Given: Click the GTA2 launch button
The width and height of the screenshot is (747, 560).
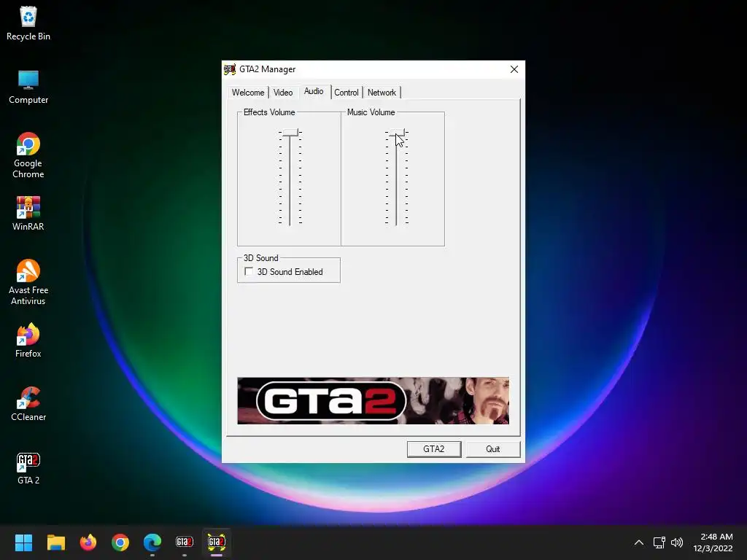Looking at the screenshot, I should click(x=434, y=449).
